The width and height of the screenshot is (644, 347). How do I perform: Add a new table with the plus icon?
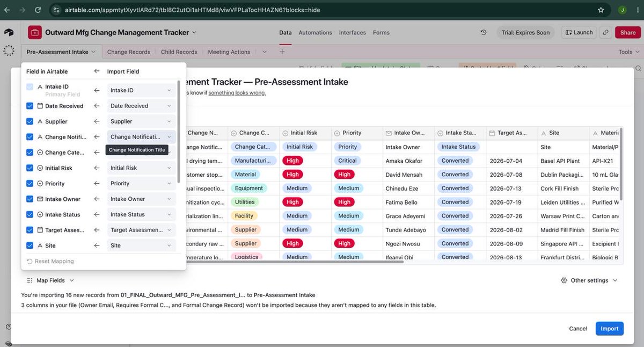pyautogui.click(x=282, y=52)
